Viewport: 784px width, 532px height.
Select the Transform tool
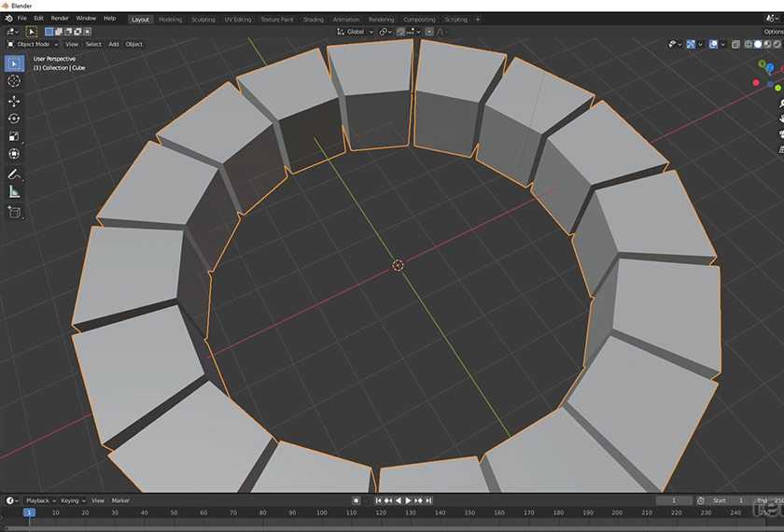pyautogui.click(x=14, y=154)
